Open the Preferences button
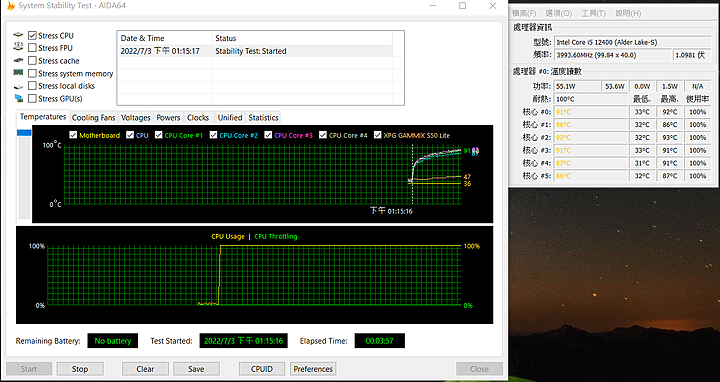 pyautogui.click(x=313, y=369)
